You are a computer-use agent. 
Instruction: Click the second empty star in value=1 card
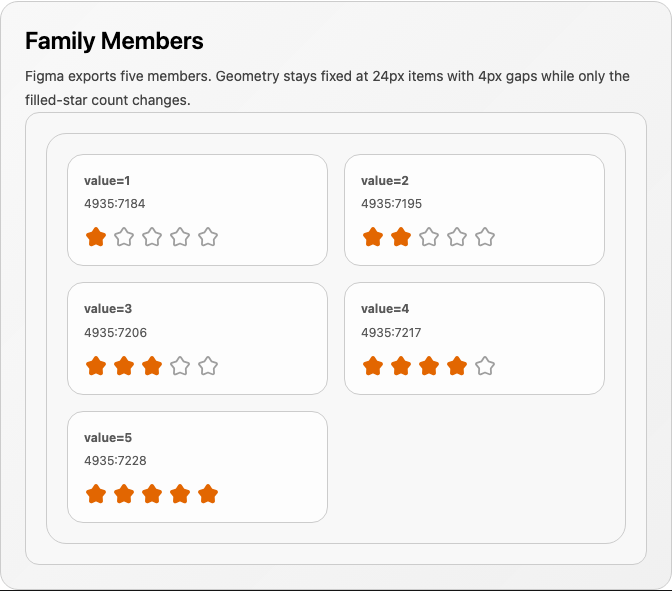click(152, 237)
